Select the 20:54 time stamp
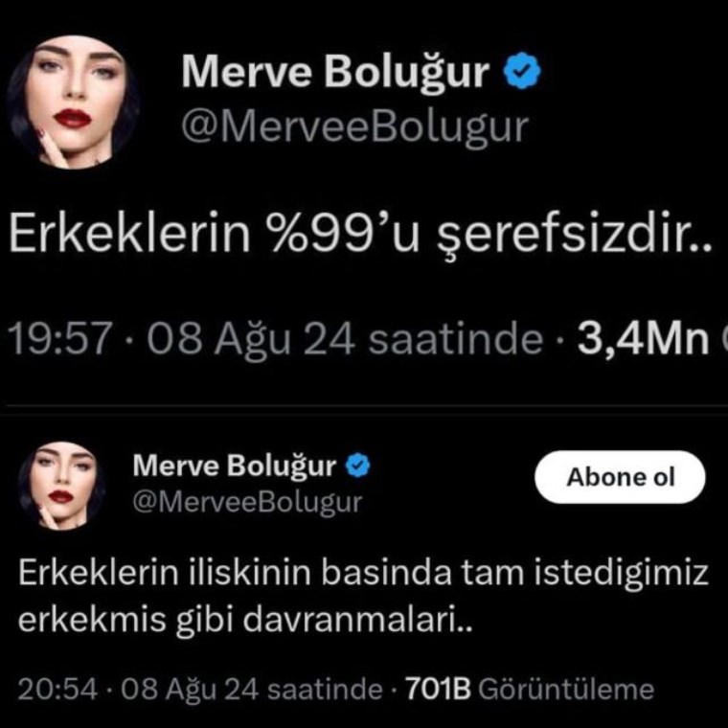 pyautogui.click(x=58, y=689)
